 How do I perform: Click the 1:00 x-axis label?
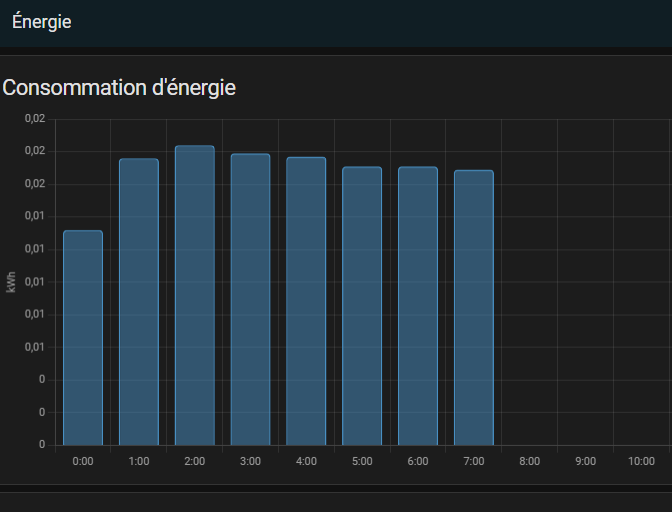click(139, 461)
